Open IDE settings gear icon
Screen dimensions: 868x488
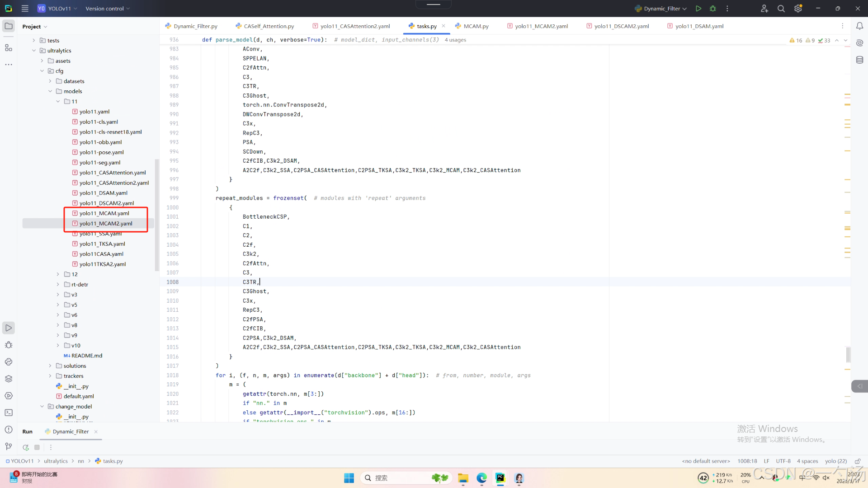(x=798, y=9)
